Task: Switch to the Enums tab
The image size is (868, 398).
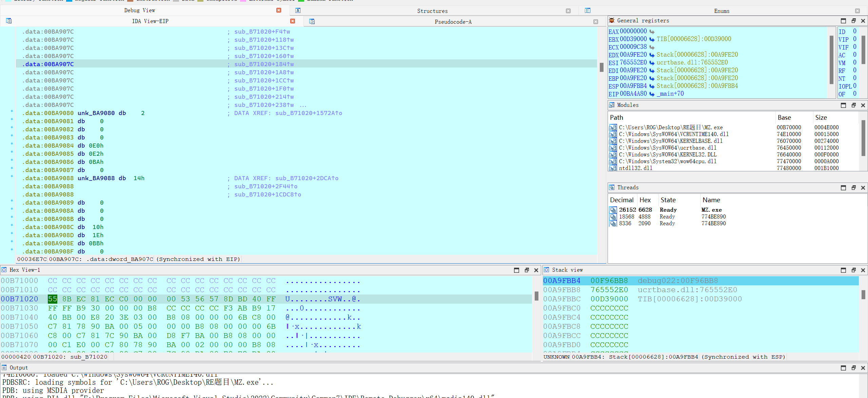Action: pos(722,11)
